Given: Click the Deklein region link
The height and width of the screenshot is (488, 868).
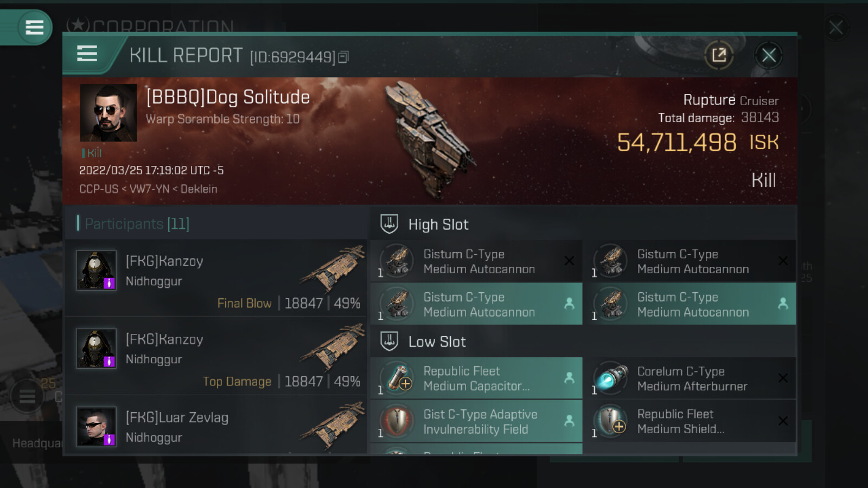Looking at the screenshot, I should click(199, 189).
